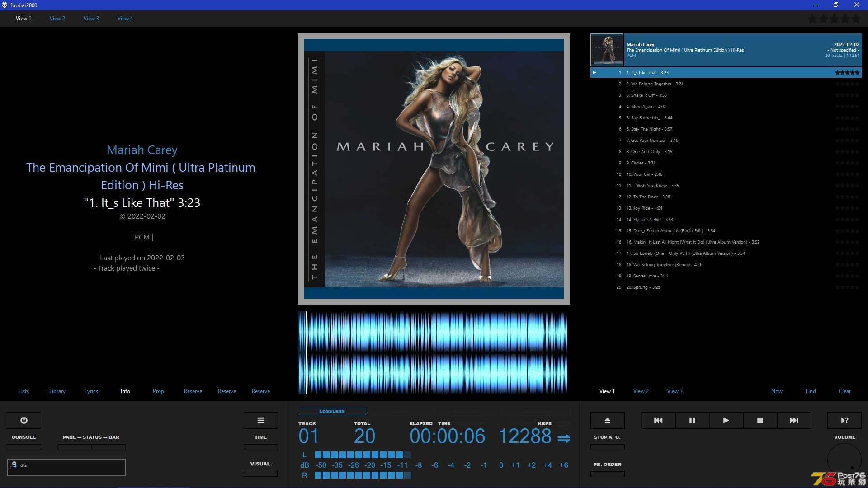Click the elapsed time display 00:00:06
The image size is (868, 488).
(447, 436)
